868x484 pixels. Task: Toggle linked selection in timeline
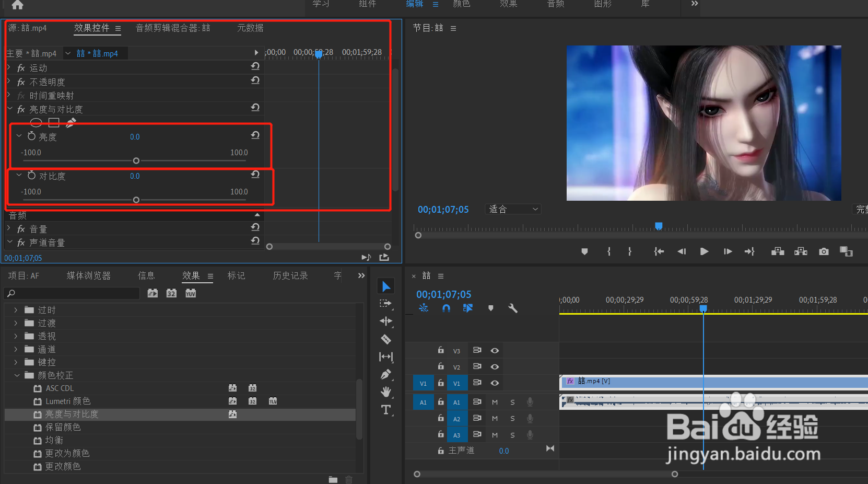tap(468, 308)
